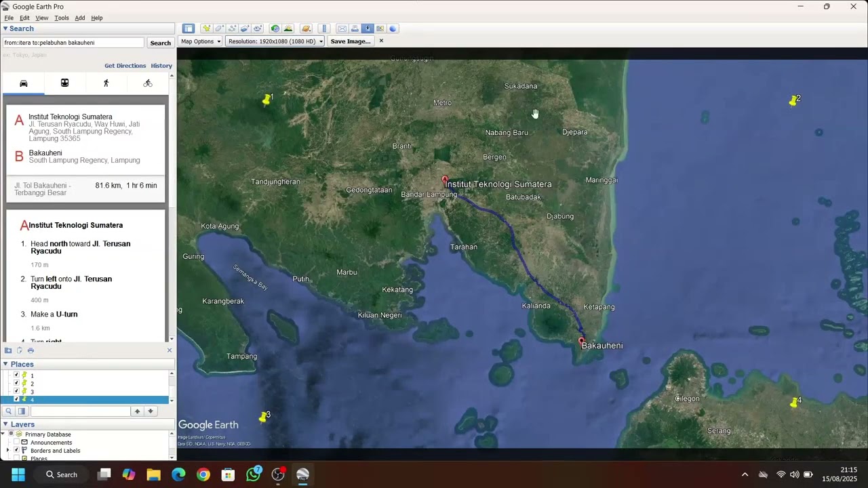The height and width of the screenshot is (488, 868).
Task: Open the Resolution 1920x1080 dropdown
Action: point(275,41)
